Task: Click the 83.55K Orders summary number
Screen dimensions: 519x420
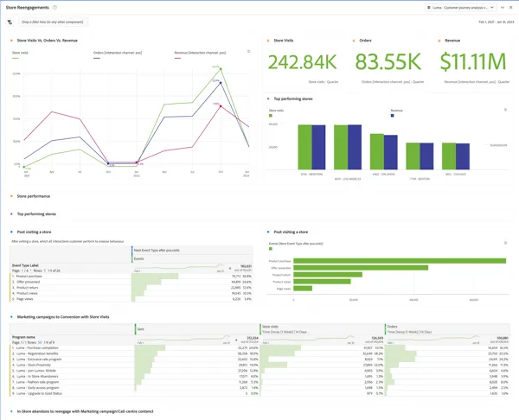Action: click(388, 62)
